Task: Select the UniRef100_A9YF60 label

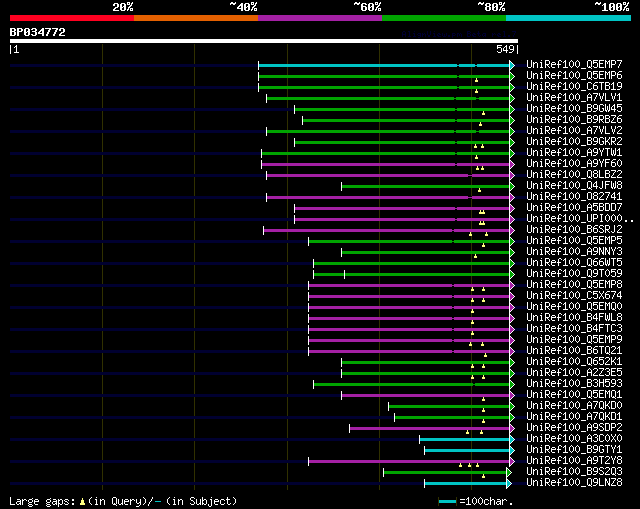Action: pyautogui.click(x=574, y=164)
